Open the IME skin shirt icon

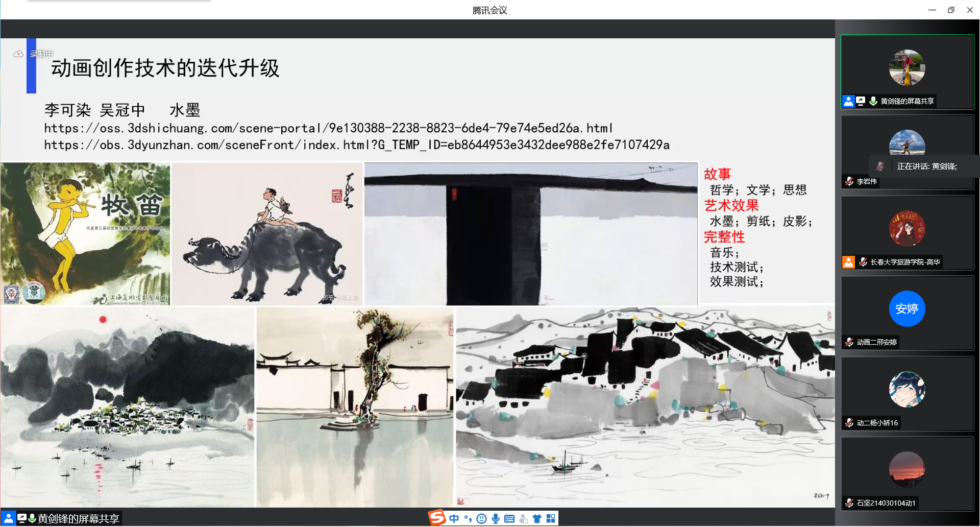tap(536, 518)
